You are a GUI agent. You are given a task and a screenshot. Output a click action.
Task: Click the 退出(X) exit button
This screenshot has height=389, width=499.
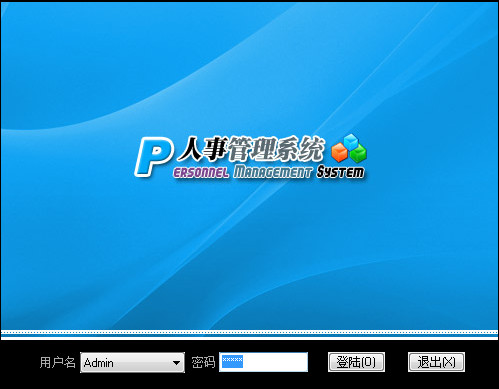(x=436, y=362)
